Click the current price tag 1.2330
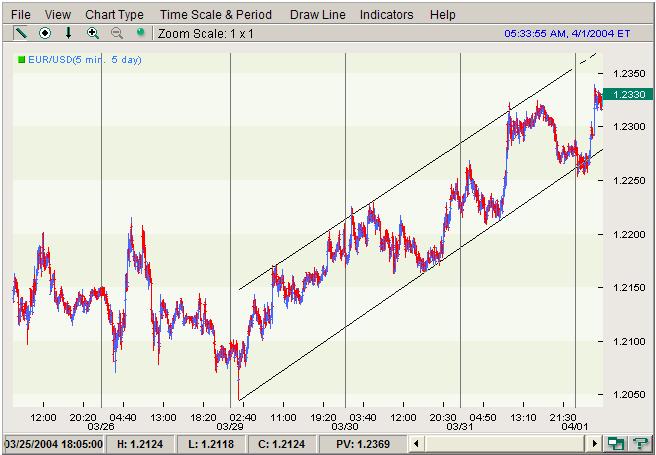The width and height of the screenshot is (656, 455). pyautogui.click(x=626, y=95)
